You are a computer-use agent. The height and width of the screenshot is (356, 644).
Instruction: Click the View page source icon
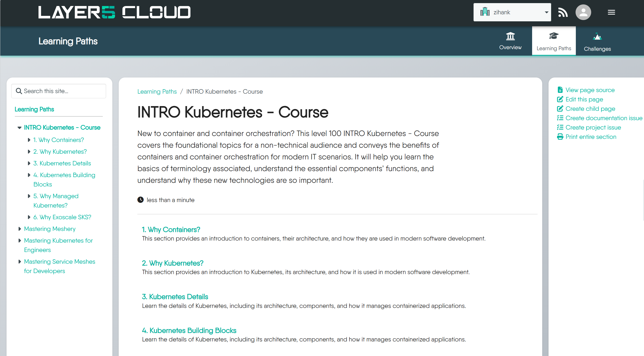[x=560, y=90]
